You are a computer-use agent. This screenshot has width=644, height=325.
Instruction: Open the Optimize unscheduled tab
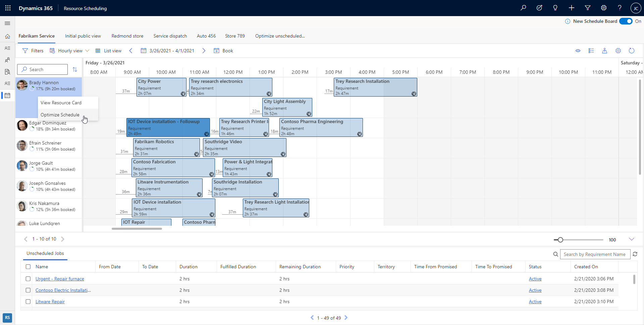[280, 36]
